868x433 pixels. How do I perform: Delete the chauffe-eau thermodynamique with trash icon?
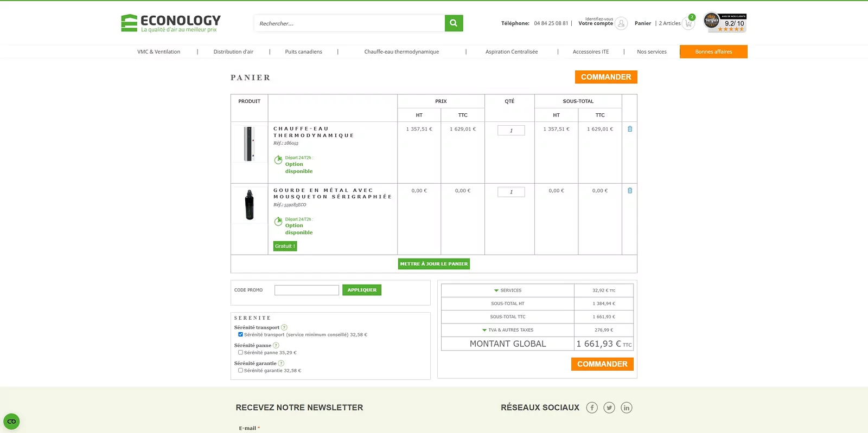click(x=630, y=129)
